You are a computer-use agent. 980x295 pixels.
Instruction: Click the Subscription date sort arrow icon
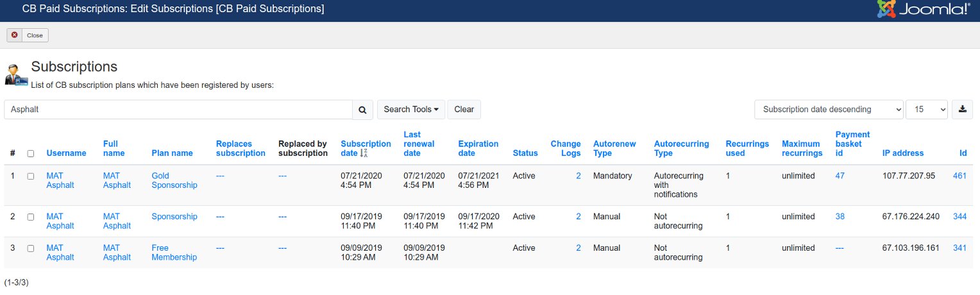[x=364, y=153]
